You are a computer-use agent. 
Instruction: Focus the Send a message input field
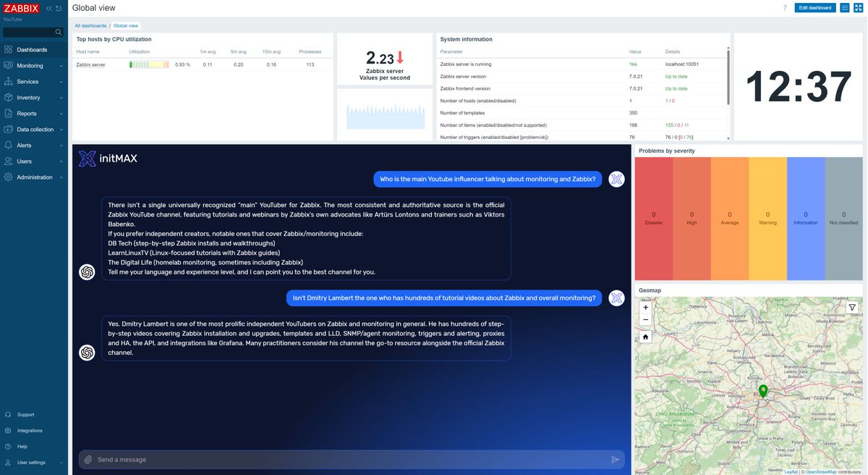coord(351,459)
